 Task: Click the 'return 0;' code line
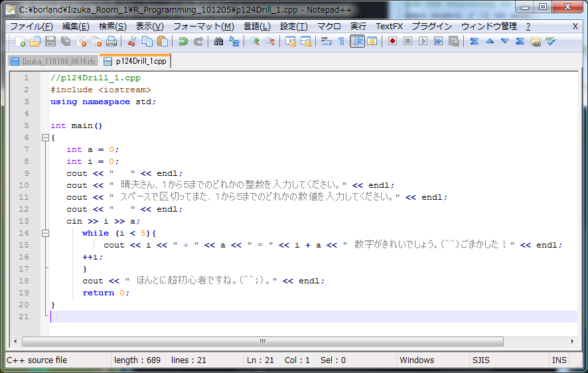[106, 293]
